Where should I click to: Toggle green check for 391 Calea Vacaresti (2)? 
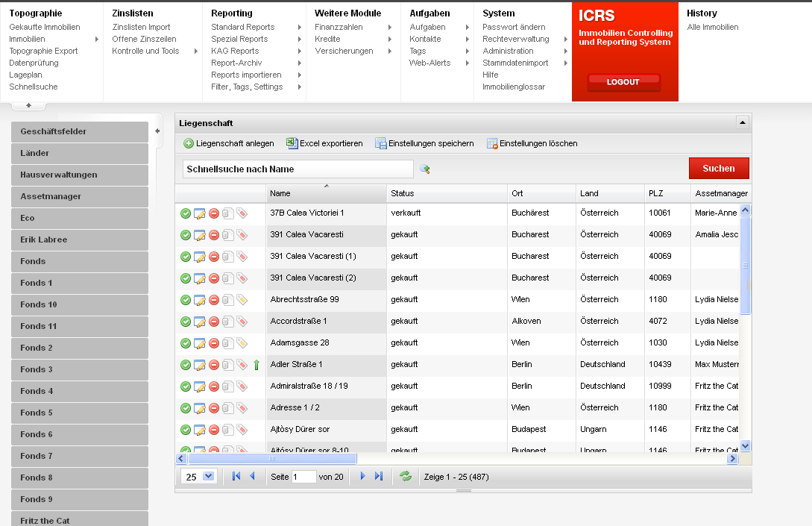[x=186, y=278]
